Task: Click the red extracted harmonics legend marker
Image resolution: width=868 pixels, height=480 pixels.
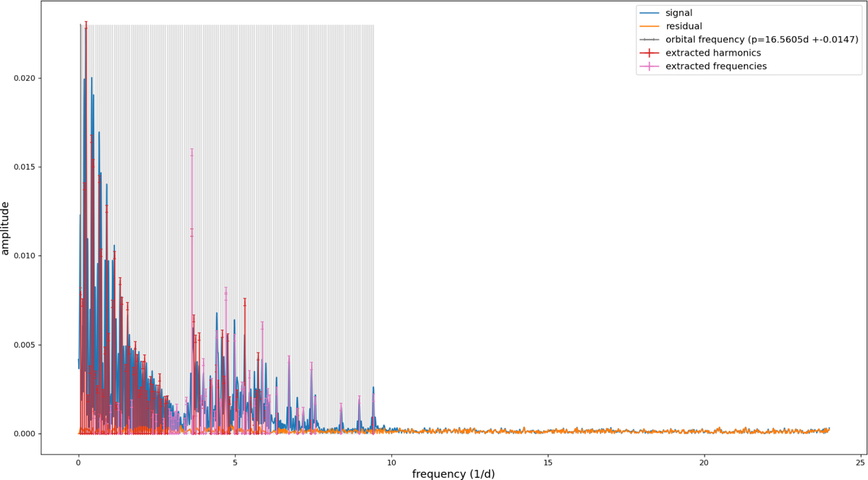Action: [x=650, y=53]
